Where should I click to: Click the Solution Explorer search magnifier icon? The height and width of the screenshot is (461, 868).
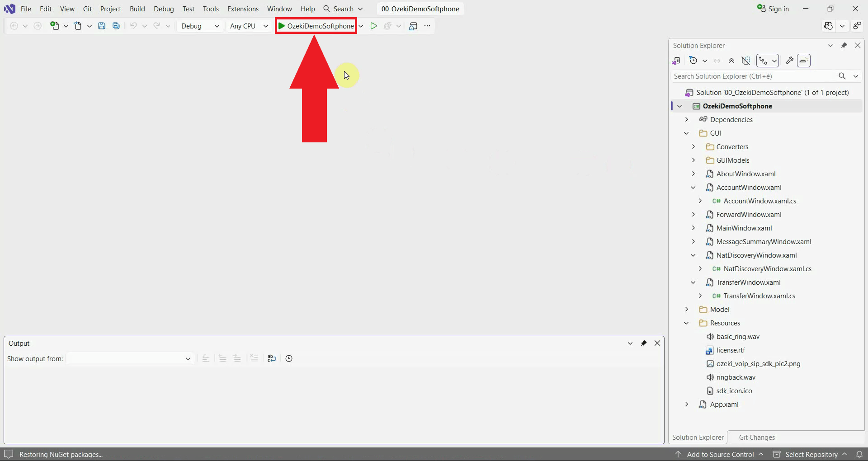coord(842,76)
